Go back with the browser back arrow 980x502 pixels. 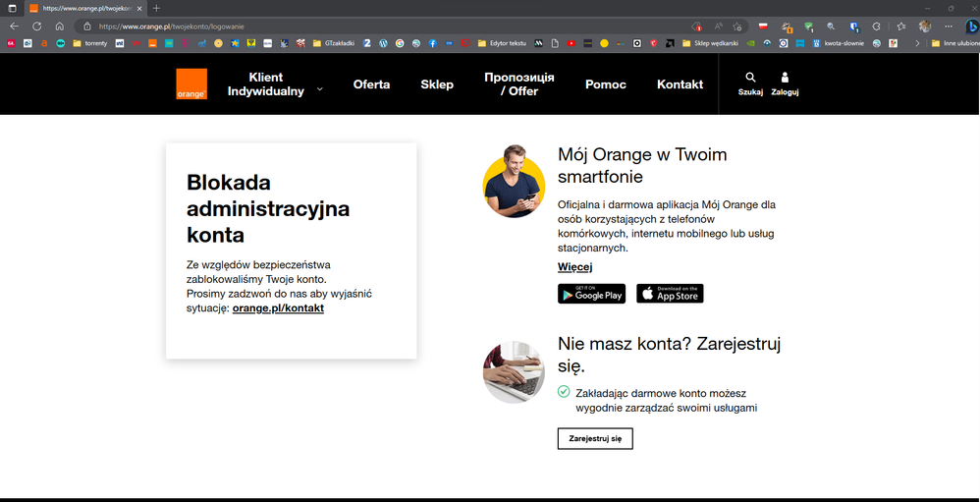pyautogui.click(x=15, y=27)
